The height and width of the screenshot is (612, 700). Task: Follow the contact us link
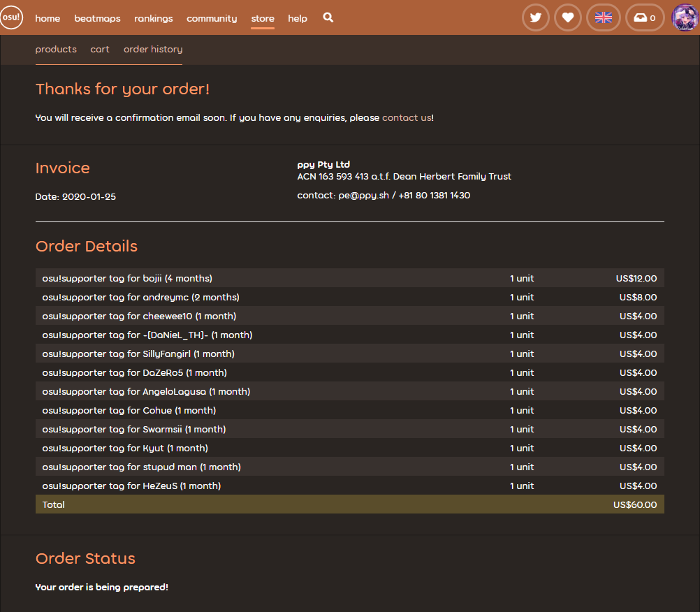tap(407, 118)
